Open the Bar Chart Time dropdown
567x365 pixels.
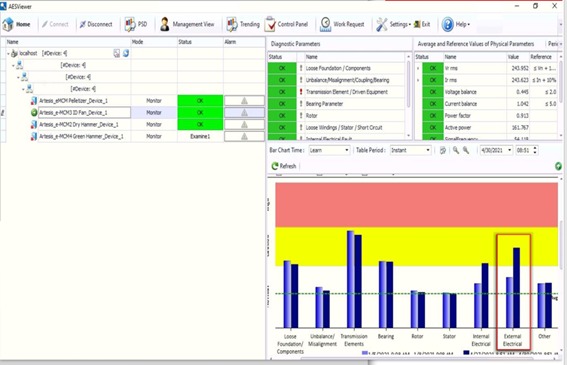click(x=329, y=150)
